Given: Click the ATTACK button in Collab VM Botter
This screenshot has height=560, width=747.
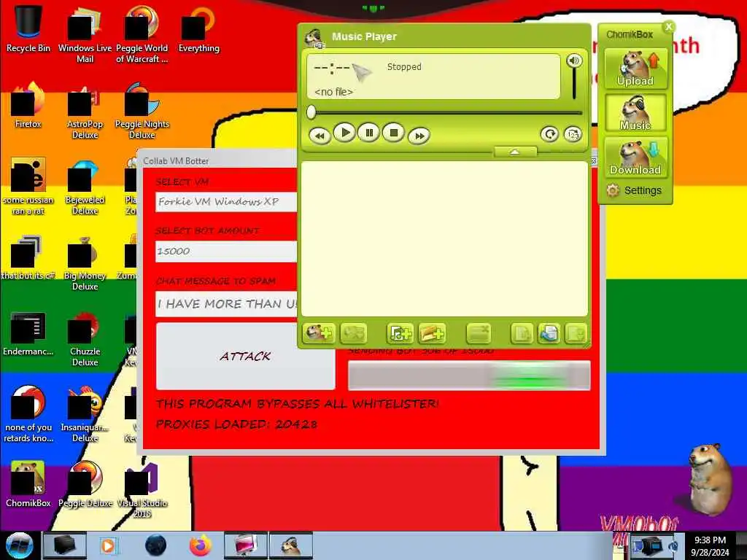Looking at the screenshot, I should click(245, 356).
